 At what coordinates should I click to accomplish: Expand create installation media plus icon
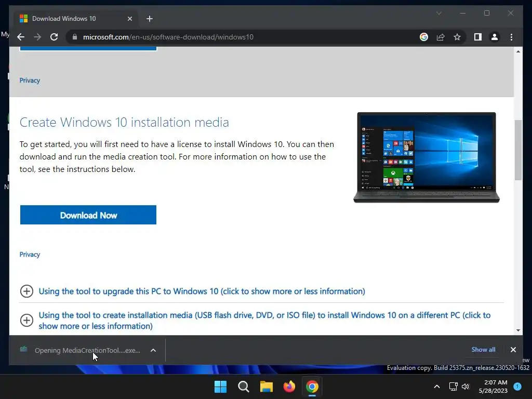26,320
